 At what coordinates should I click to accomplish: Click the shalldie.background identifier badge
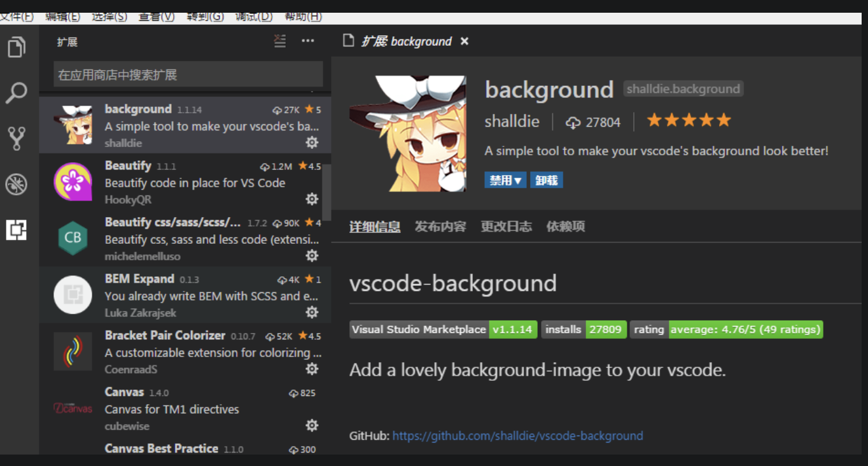click(x=683, y=89)
